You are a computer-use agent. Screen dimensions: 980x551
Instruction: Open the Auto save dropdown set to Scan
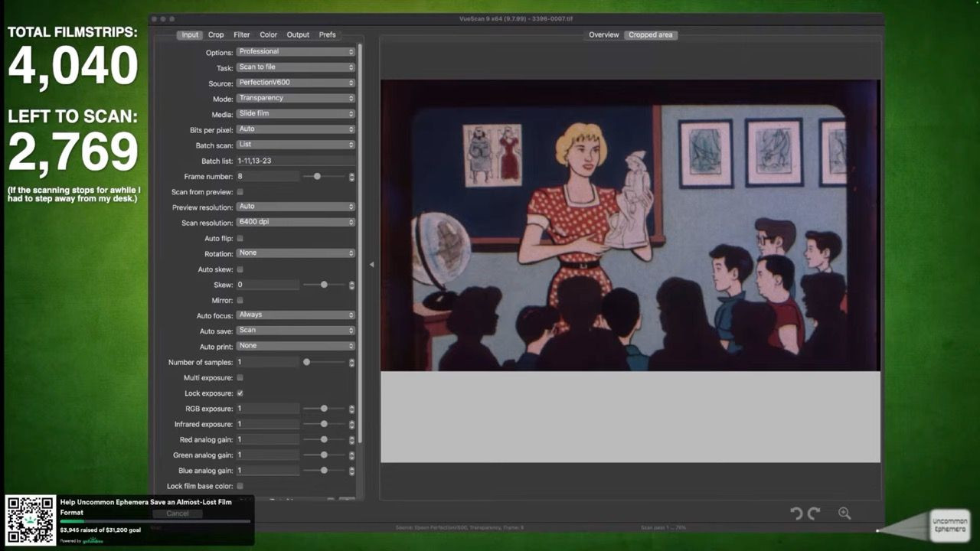coord(296,331)
